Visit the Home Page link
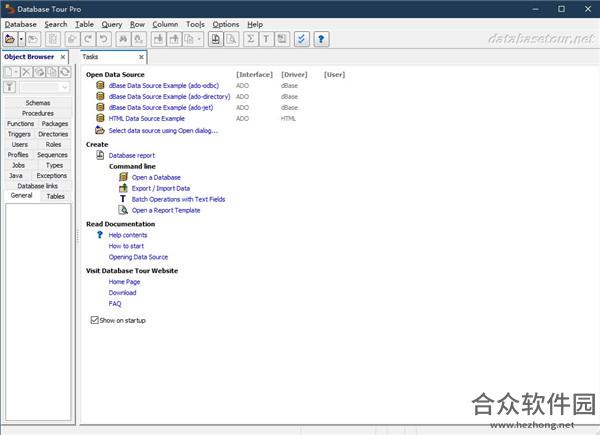The width and height of the screenshot is (600, 435). [x=124, y=282]
